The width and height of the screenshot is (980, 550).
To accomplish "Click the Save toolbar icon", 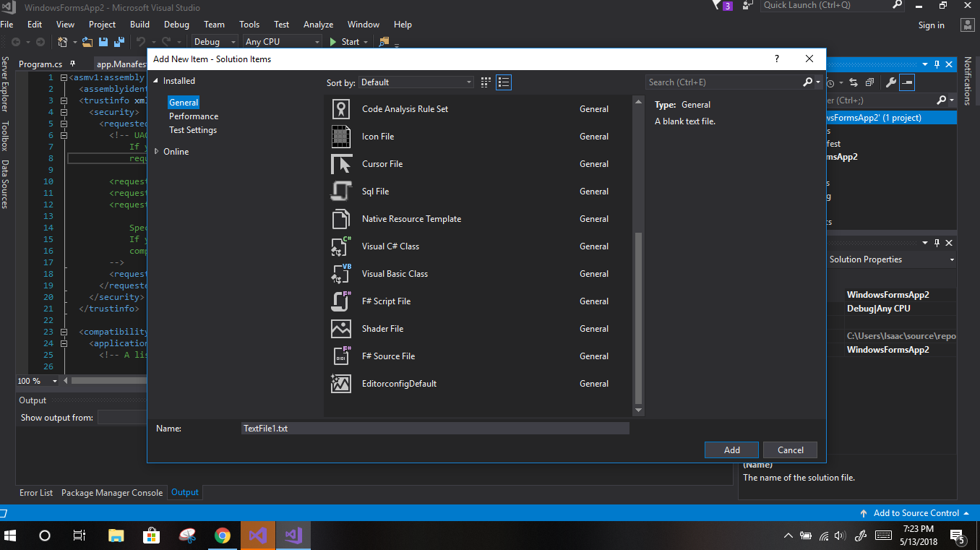I will tap(103, 42).
